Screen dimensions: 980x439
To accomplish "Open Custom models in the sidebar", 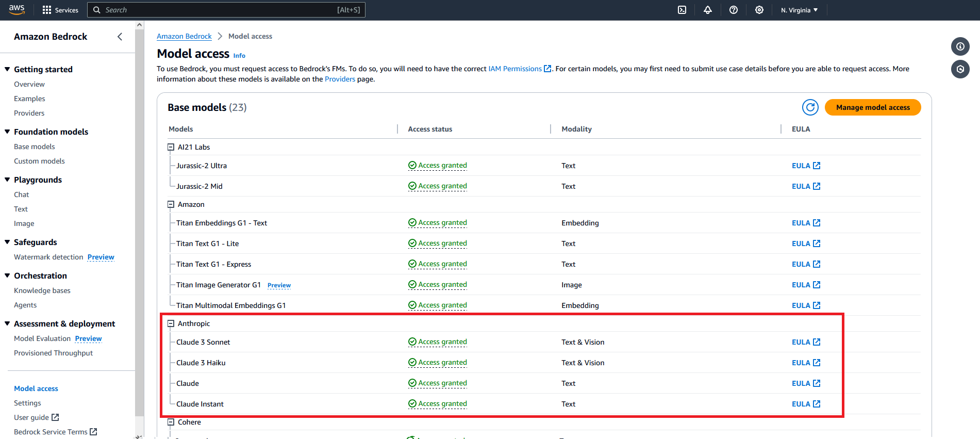I will (x=40, y=161).
